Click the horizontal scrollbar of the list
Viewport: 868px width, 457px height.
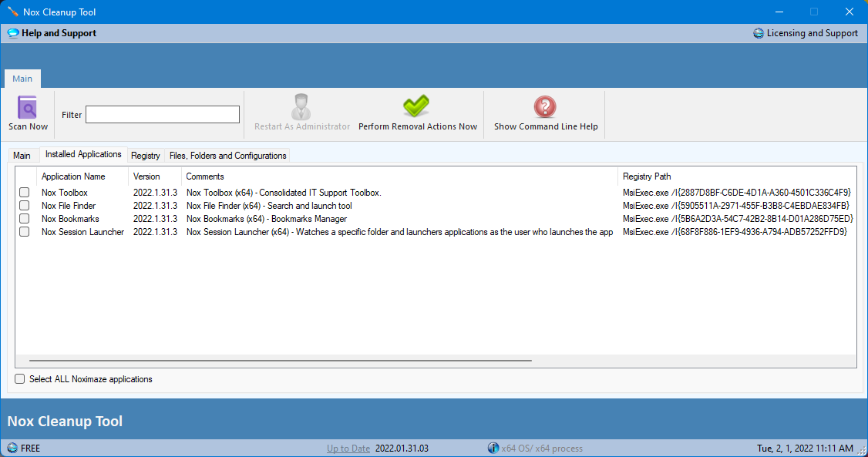281,361
